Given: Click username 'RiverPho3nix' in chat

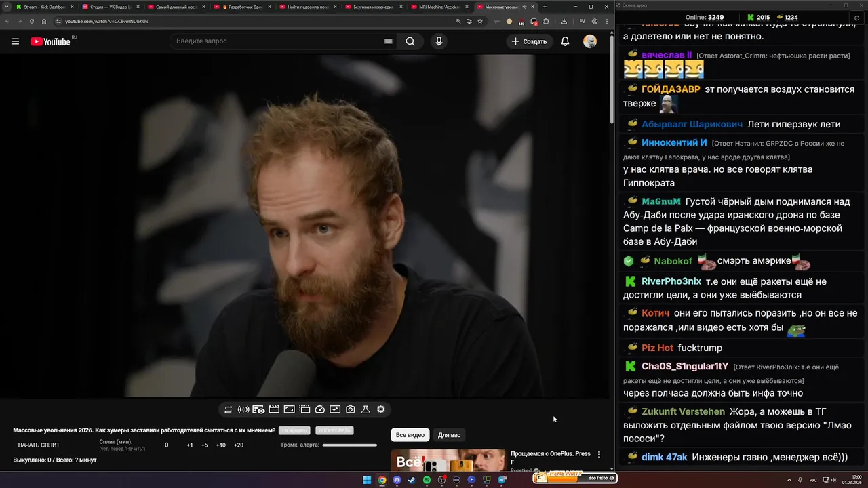Looking at the screenshot, I should pos(671,281).
